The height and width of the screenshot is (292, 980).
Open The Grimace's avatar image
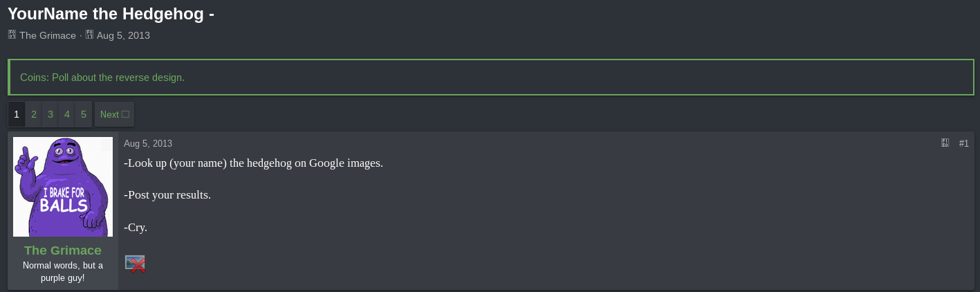coord(63,187)
